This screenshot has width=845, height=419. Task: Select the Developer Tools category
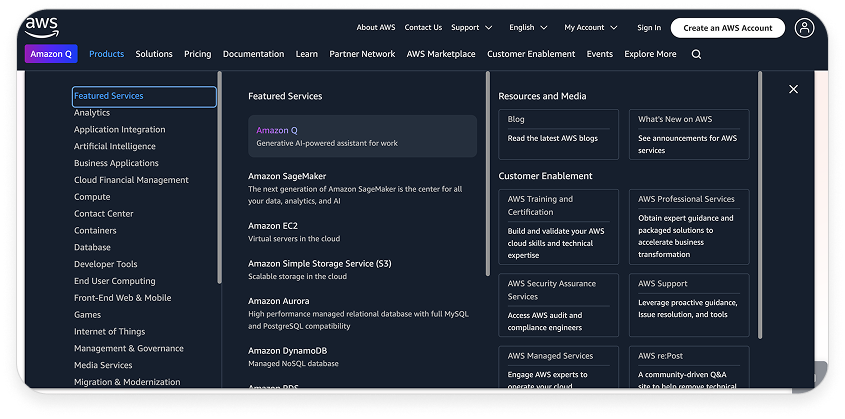pyautogui.click(x=106, y=264)
